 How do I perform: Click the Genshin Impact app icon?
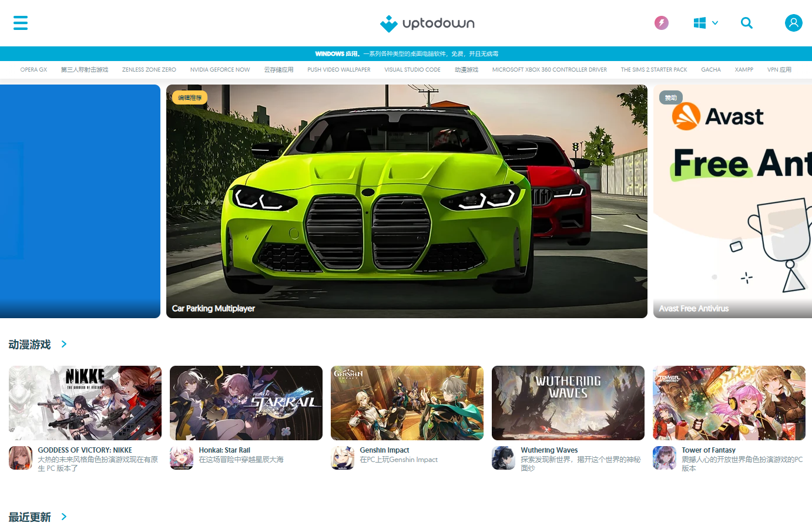click(x=343, y=458)
